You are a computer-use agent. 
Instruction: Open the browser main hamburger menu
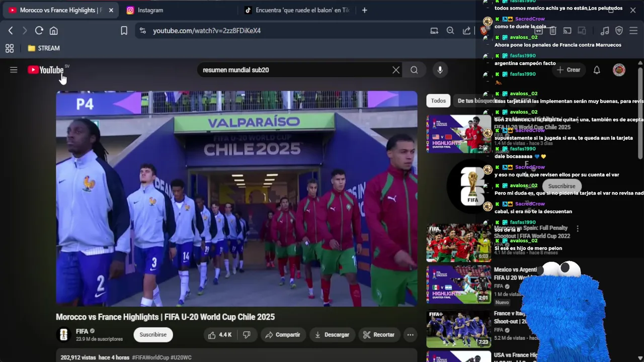click(x=634, y=31)
